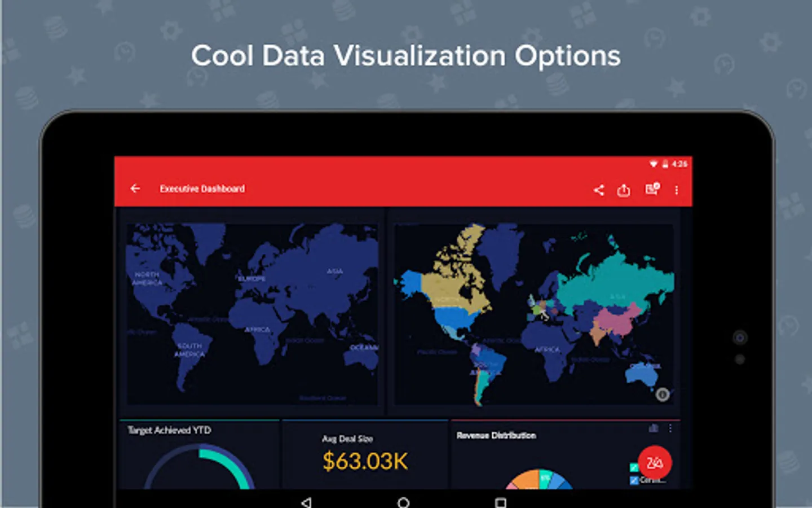Select 'Executive Dashboard' title text
Screen dimensions: 812x508
point(202,189)
